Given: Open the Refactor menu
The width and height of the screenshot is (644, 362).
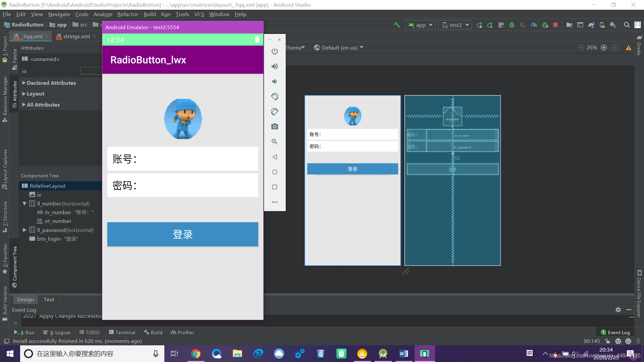Looking at the screenshot, I should coord(127,14).
